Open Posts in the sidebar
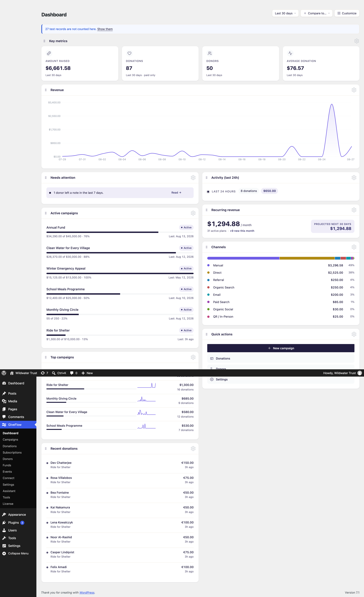Screen dimensions: 364x597 18,393
